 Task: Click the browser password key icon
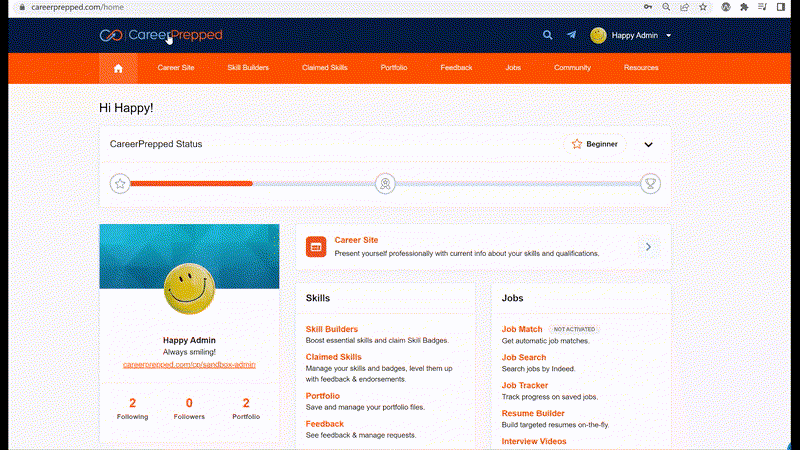coord(648,7)
